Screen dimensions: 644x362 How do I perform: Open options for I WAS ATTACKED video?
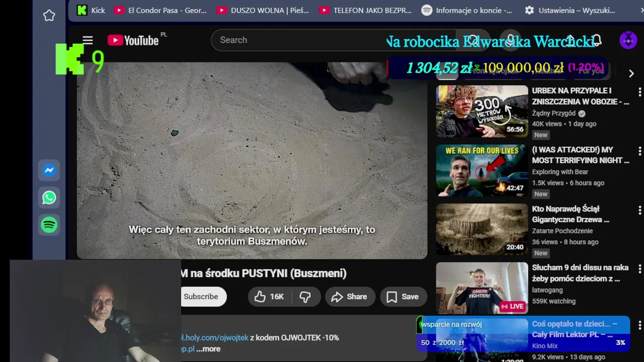(639, 151)
